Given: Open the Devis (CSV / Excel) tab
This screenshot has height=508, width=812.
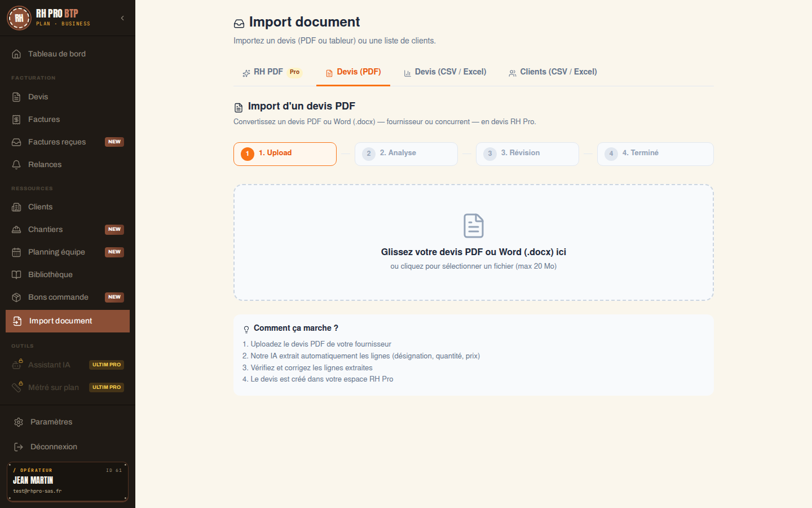Looking at the screenshot, I should click(x=445, y=72).
